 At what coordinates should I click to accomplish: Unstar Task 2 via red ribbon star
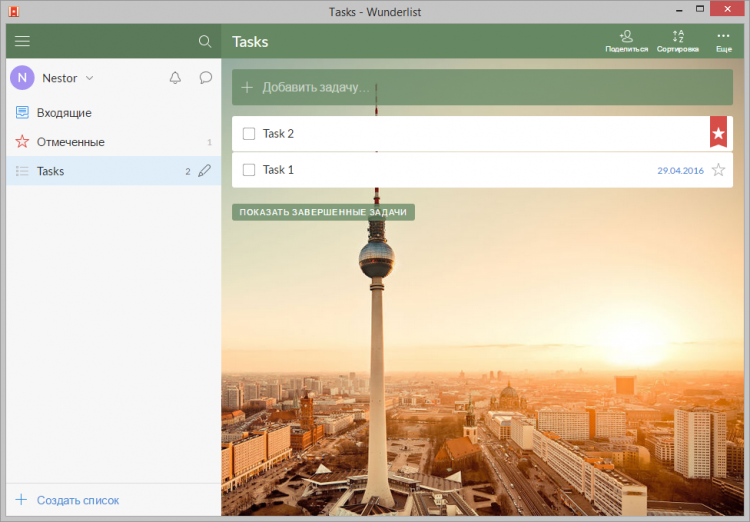coord(718,132)
